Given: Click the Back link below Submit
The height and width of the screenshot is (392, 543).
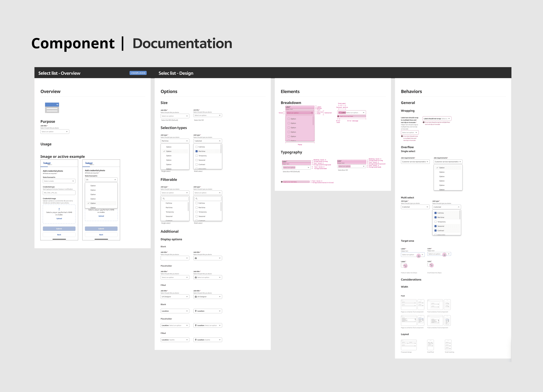Looking at the screenshot, I should pyautogui.click(x=59, y=234).
